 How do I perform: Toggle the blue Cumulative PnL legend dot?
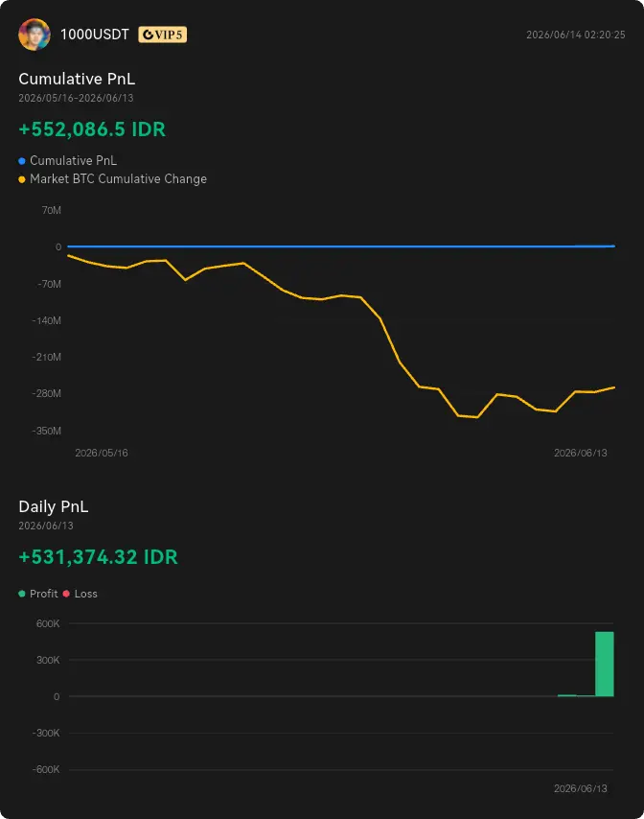tap(22, 161)
